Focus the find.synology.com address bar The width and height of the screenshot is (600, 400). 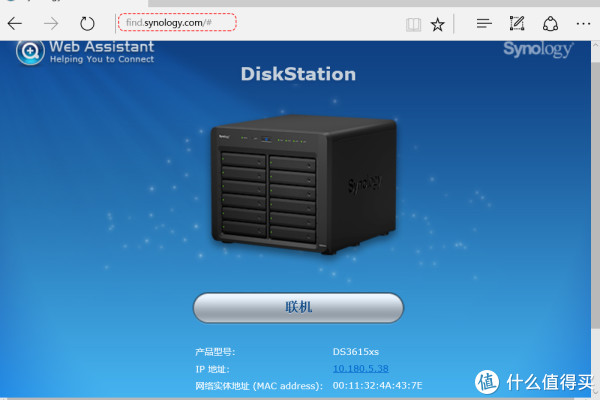point(177,23)
